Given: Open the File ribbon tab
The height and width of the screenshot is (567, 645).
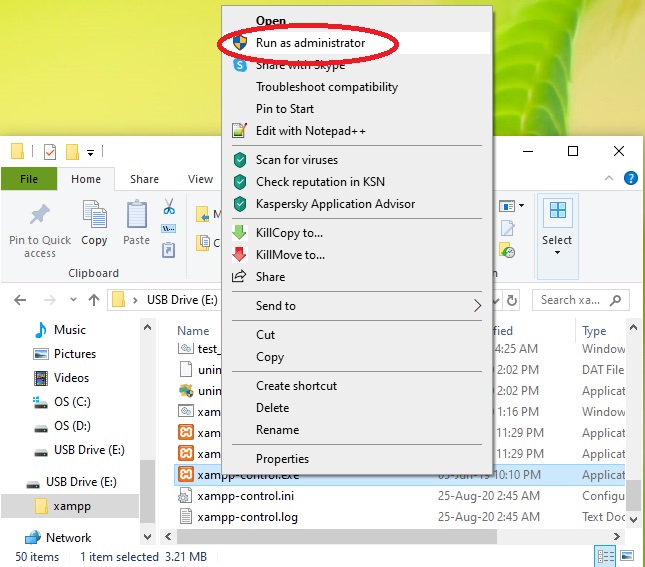Looking at the screenshot, I should tap(29, 179).
